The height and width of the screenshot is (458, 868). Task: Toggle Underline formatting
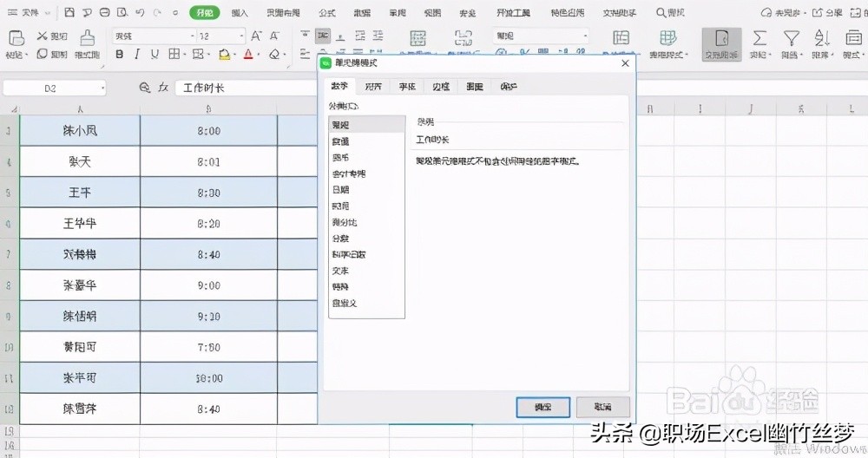pos(155,54)
